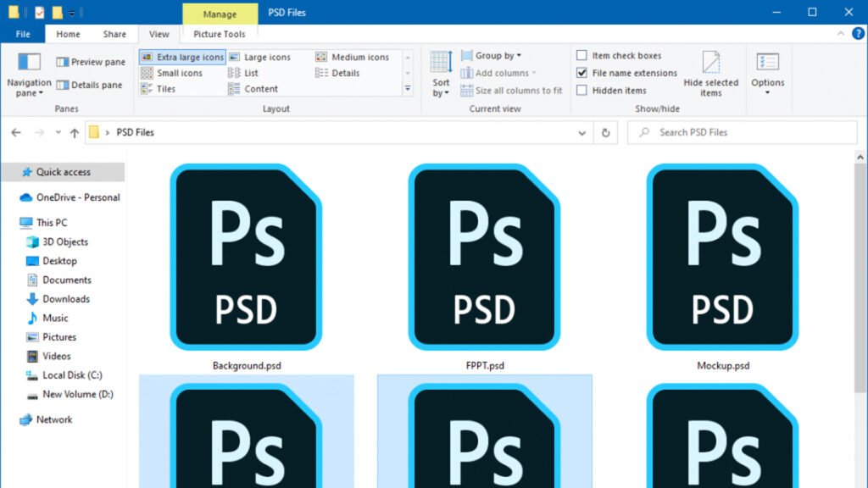Screen dimensions: 868x488
Task: Click the Sort by icon
Action: (x=441, y=63)
